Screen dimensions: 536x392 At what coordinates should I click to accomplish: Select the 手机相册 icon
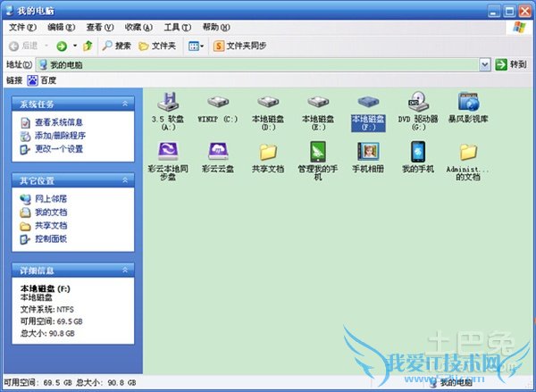[x=368, y=157]
